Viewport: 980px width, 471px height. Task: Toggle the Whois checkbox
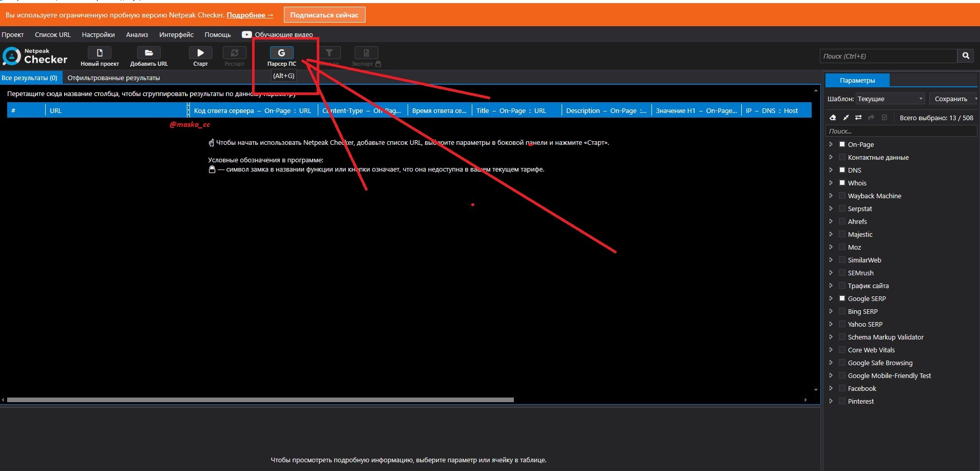pos(842,183)
